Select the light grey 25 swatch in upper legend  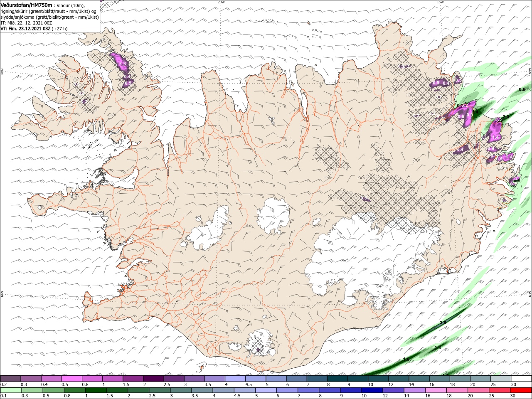tap(501, 379)
